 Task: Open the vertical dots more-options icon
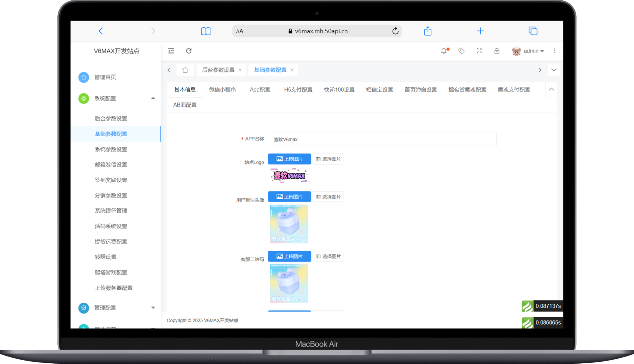click(x=555, y=51)
